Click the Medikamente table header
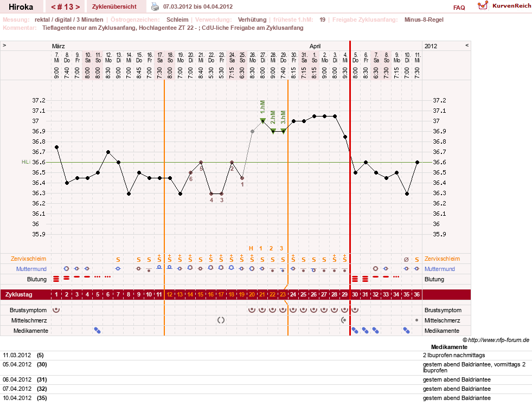Image resolution: width=532 pixels, height=419 pixels. pos(449,347)
